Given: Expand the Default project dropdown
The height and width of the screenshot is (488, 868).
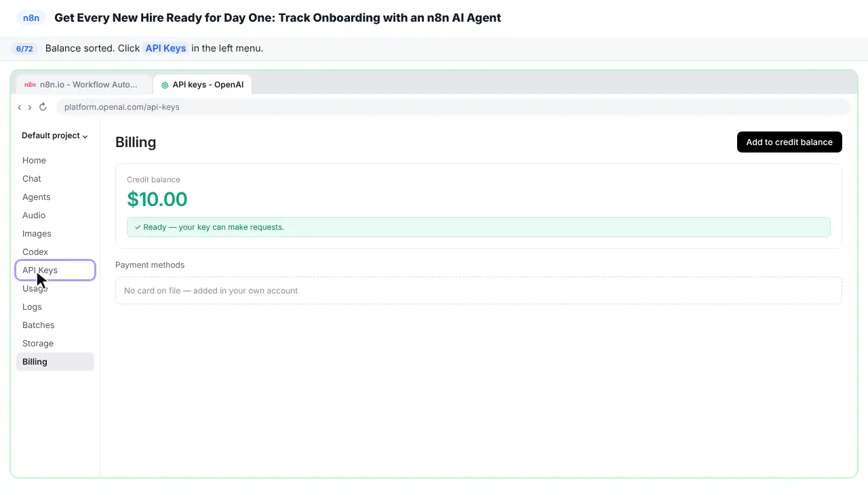Looking at the screenshot, I should click(55, 136).
